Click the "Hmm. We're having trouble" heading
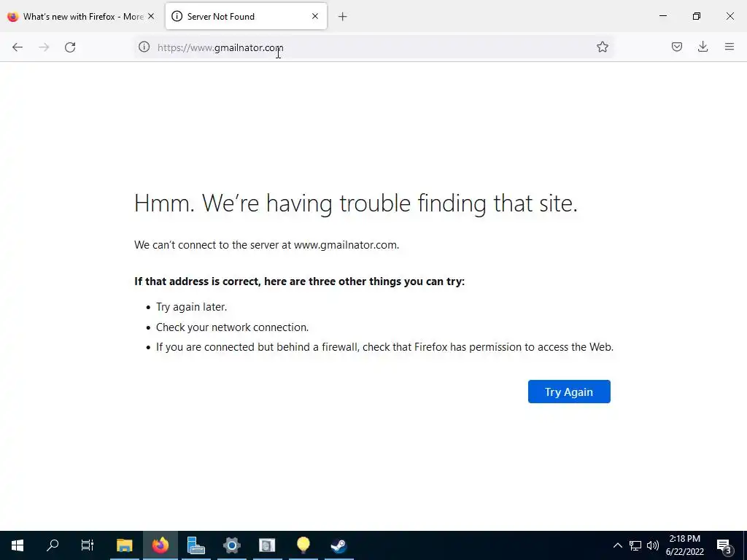747x560 pixels. pos(356,203)
